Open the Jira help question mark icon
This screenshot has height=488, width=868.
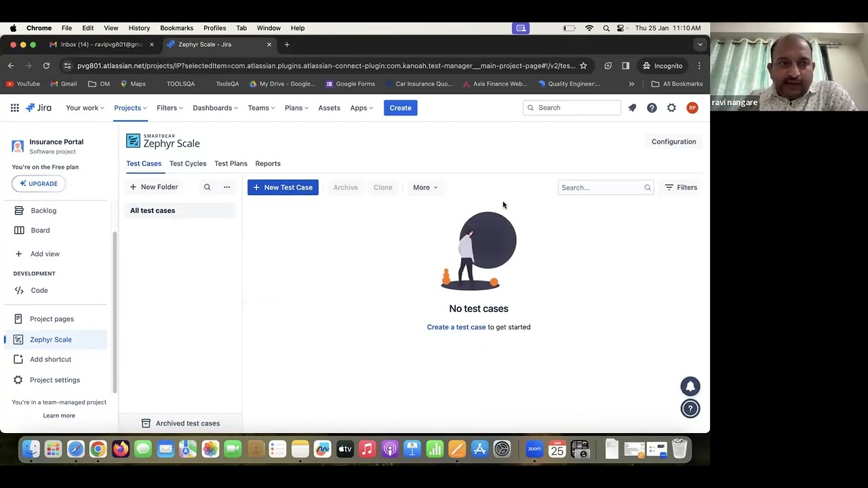652,108
